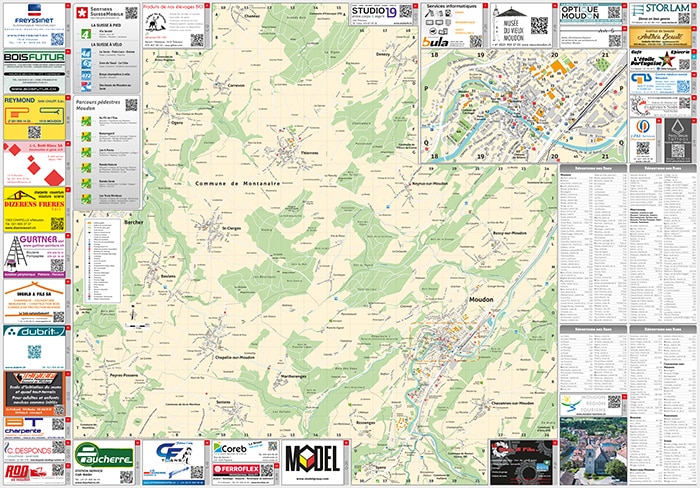Viewport: 700px width, 488px height.
Task: Open the www.gurtner-peinture.ch link
Action: [41, 246]
